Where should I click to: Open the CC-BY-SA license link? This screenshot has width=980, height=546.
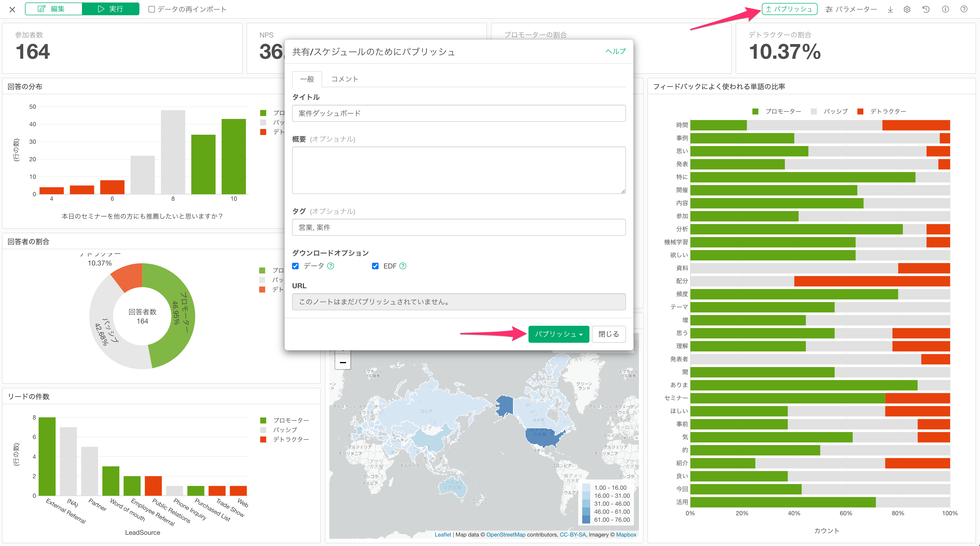click(x=572, y=534)
